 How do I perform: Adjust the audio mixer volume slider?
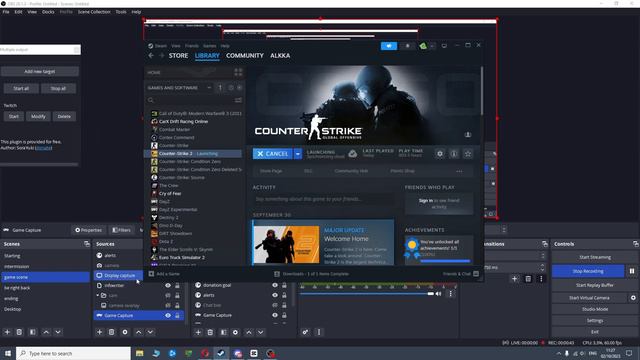(x=367, y=293)
